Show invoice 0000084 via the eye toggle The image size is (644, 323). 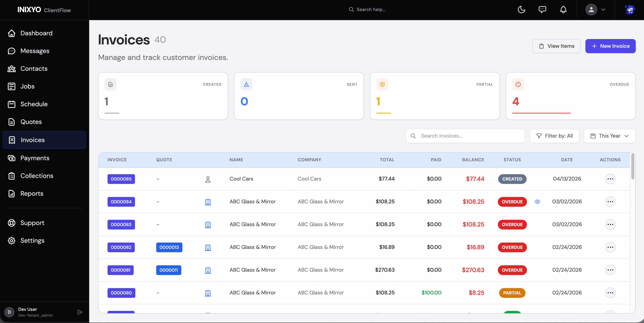[538, 202]
